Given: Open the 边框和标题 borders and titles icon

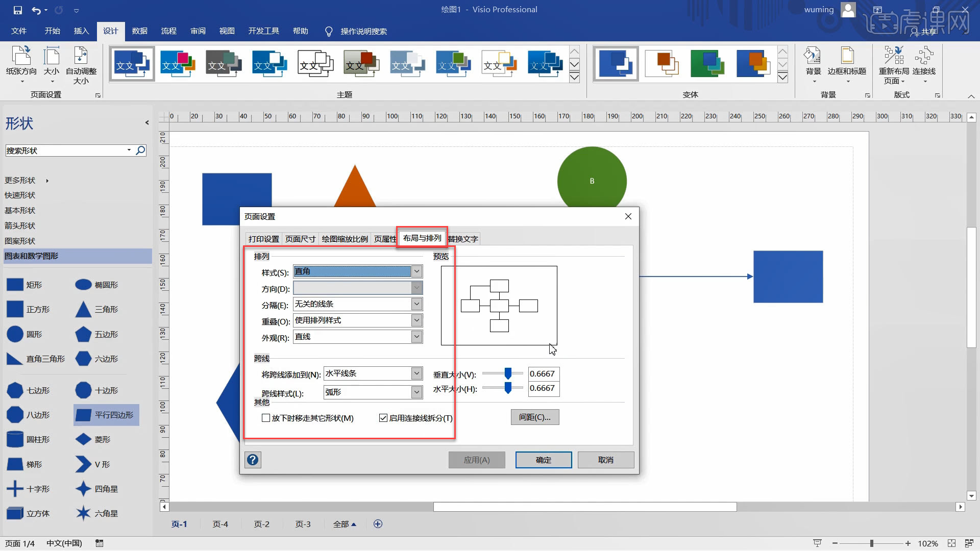Looking at the screenshot, I should click(848, 63).
